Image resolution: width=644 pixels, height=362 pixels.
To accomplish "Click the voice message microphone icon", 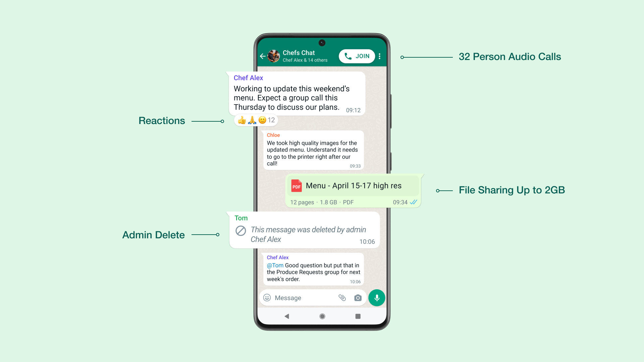I will click(377, 297).
